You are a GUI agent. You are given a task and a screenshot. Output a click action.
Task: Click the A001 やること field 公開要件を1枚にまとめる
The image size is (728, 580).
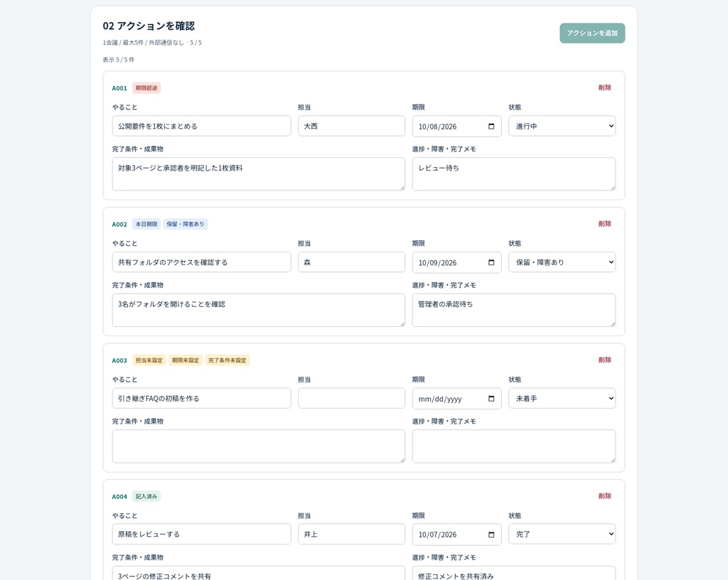coord(201,127)
